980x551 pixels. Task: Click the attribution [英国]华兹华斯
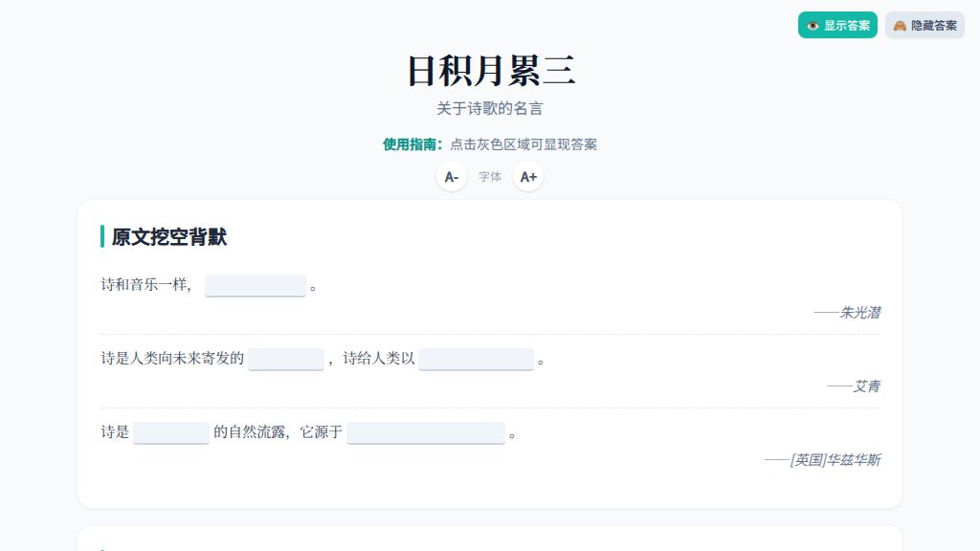click(822, 460)
